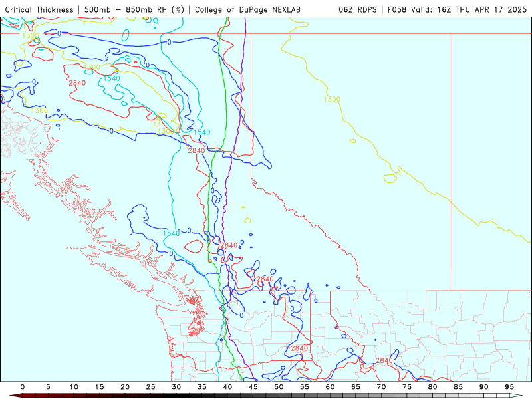Screen dimensions: 532x399
Task: Select the 35 value on the color scale
Action: (202, 387)
